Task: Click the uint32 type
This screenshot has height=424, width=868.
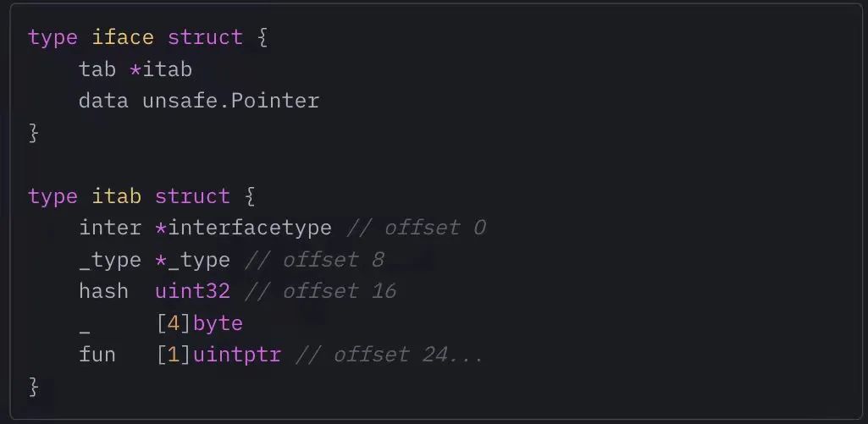Action: pyautogui.click(x=192, y=291)
